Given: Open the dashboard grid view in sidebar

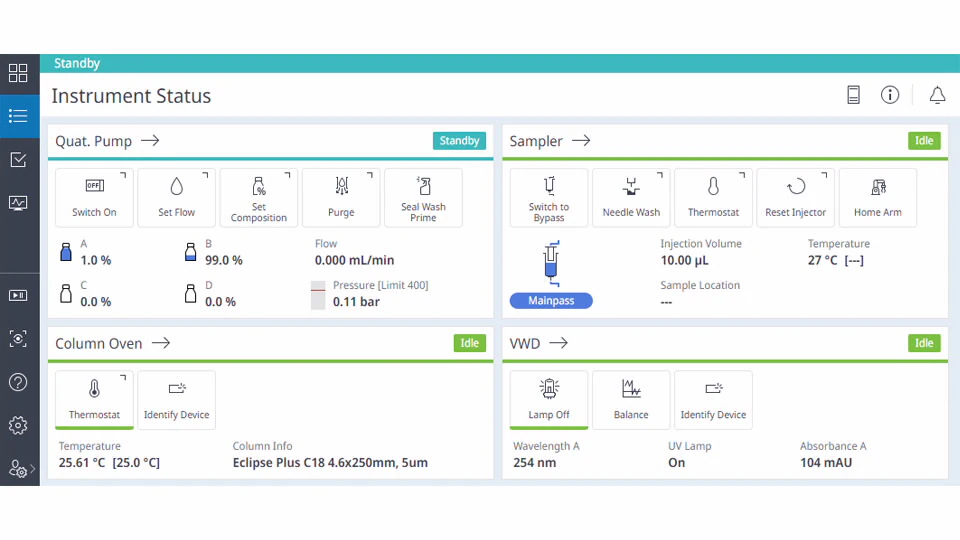Looking at the screenshot, I should (x=18, y=73).
